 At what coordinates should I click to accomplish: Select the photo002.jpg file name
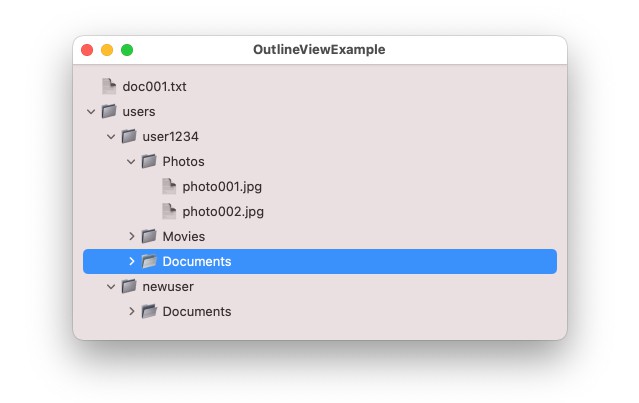223,211
